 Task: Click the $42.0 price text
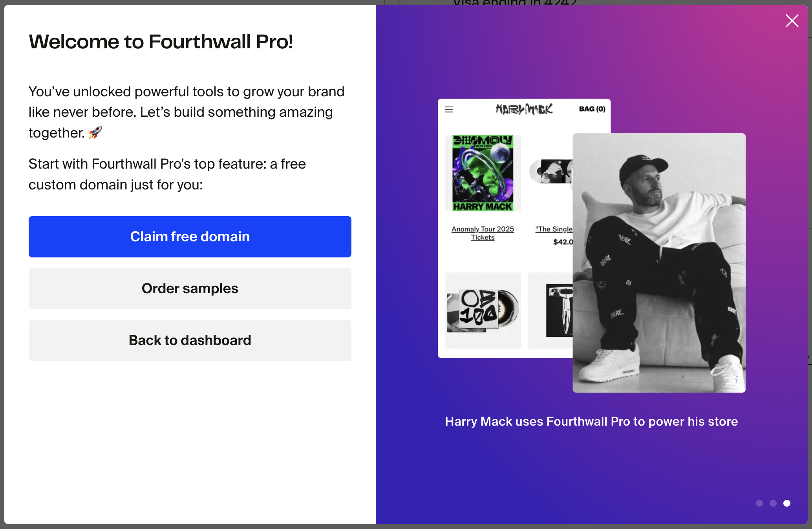(x=562, y=242)
